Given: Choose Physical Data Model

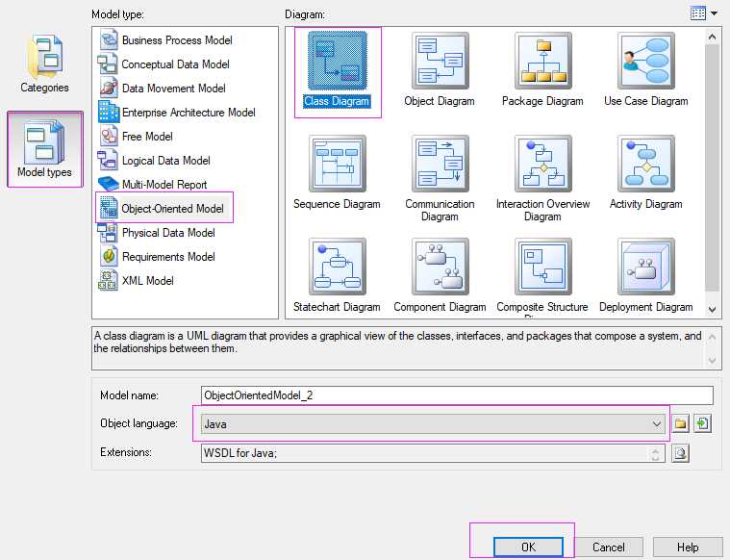Looking at the screenshot, I should (x=157, y=233).
